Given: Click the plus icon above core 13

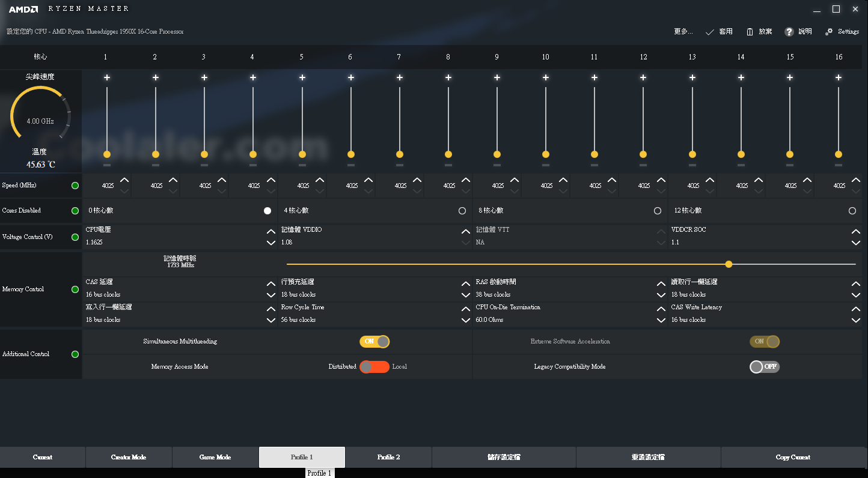Looking at the screenshot, I should tap(692, 77).
